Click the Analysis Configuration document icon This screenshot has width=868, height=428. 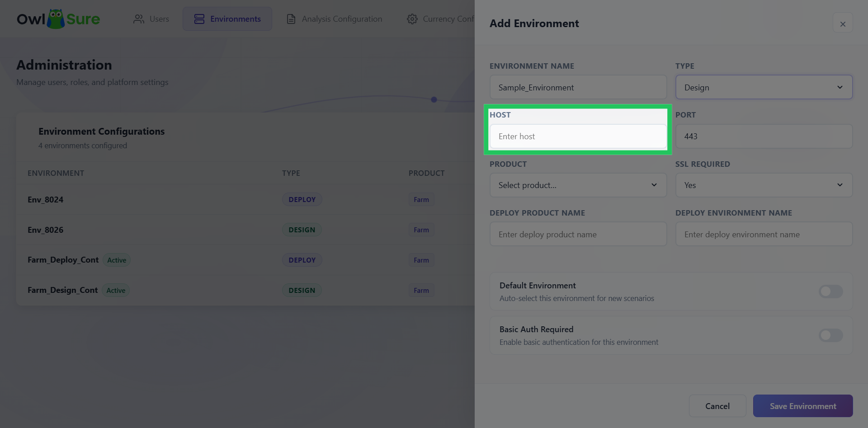[291, 19]
